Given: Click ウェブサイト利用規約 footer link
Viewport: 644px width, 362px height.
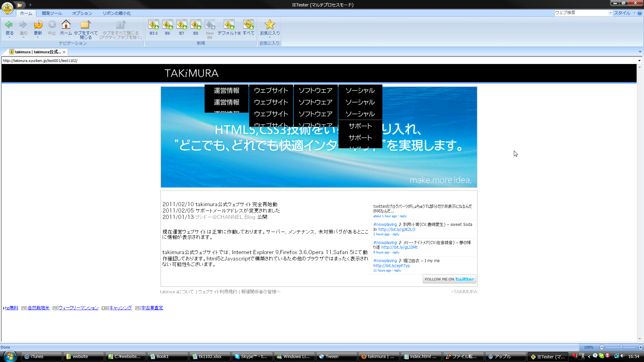Looking at the screenshot, I should tap(217, 292).
